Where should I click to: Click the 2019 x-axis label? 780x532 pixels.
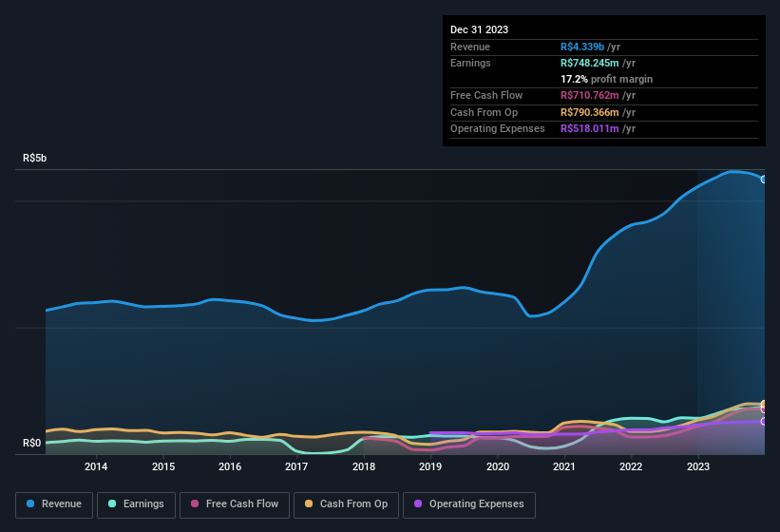pos(430,466)
